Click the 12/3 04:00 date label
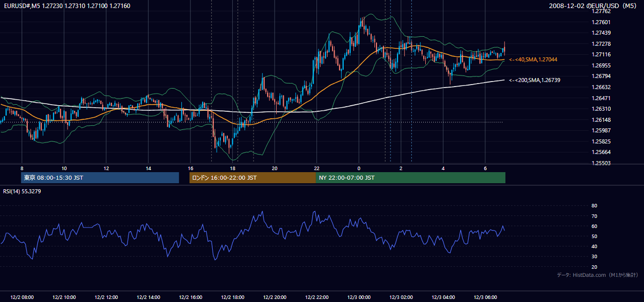 click(443, 297)
